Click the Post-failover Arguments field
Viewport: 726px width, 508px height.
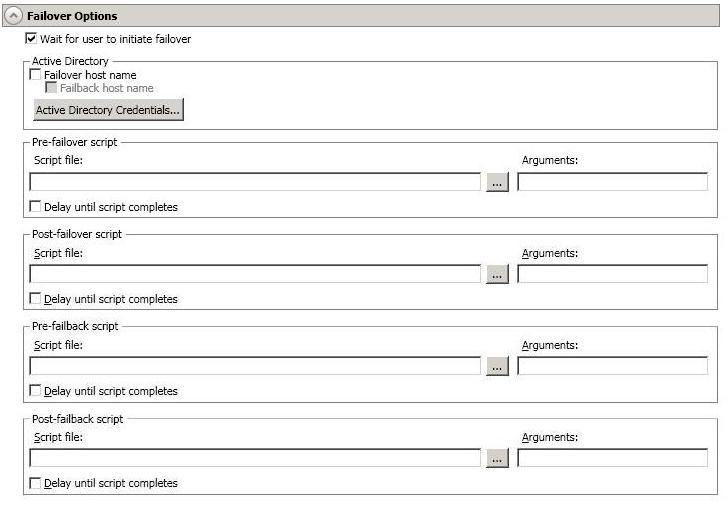(612, 274)
